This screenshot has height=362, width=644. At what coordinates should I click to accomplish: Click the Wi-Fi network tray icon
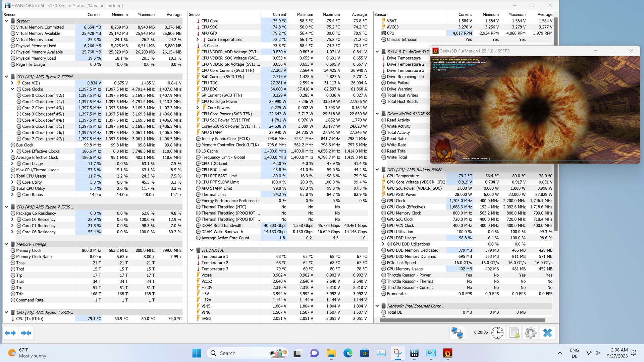[589, 353]
